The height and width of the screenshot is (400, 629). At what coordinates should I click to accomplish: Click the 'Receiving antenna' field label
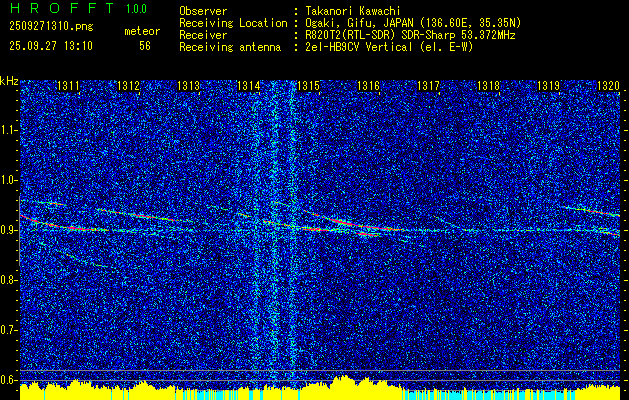[x=230, y=47]
